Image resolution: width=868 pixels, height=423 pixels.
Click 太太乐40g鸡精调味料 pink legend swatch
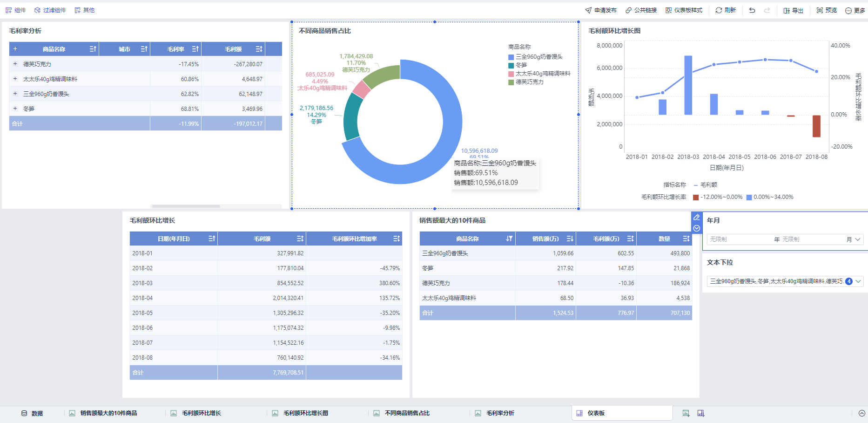pos(511,74)
